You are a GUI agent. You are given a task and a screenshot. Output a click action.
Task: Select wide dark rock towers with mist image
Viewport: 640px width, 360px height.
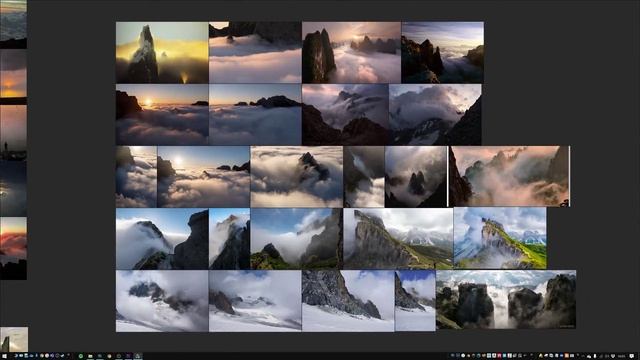coord(506,300)
